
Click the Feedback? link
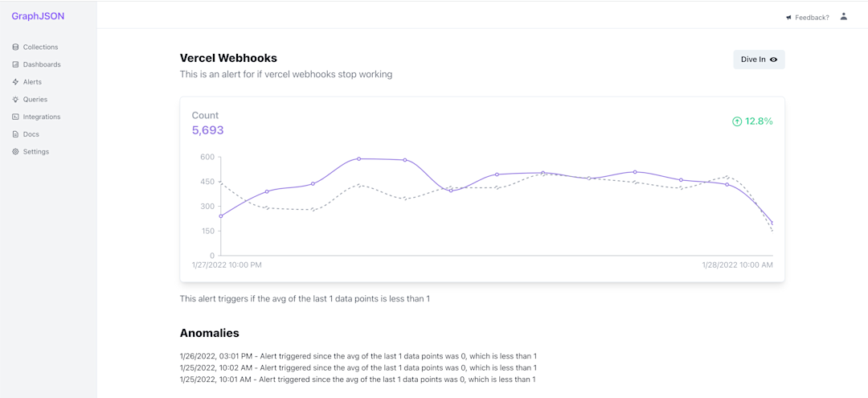812,18
